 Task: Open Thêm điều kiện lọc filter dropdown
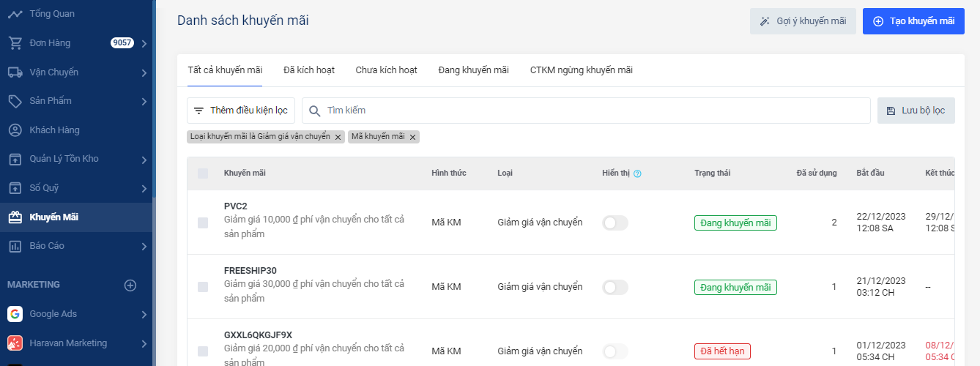[241, 111]
